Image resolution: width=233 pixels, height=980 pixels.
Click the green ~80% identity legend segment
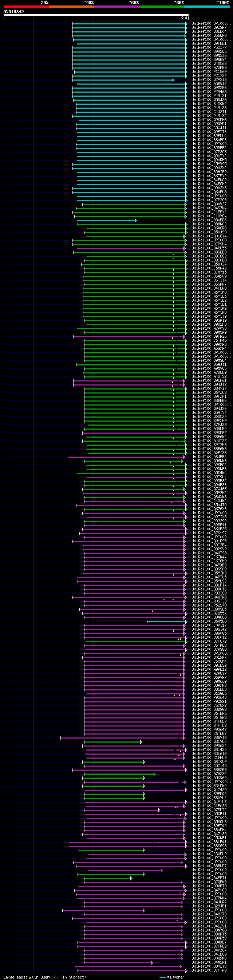[162, 7]
